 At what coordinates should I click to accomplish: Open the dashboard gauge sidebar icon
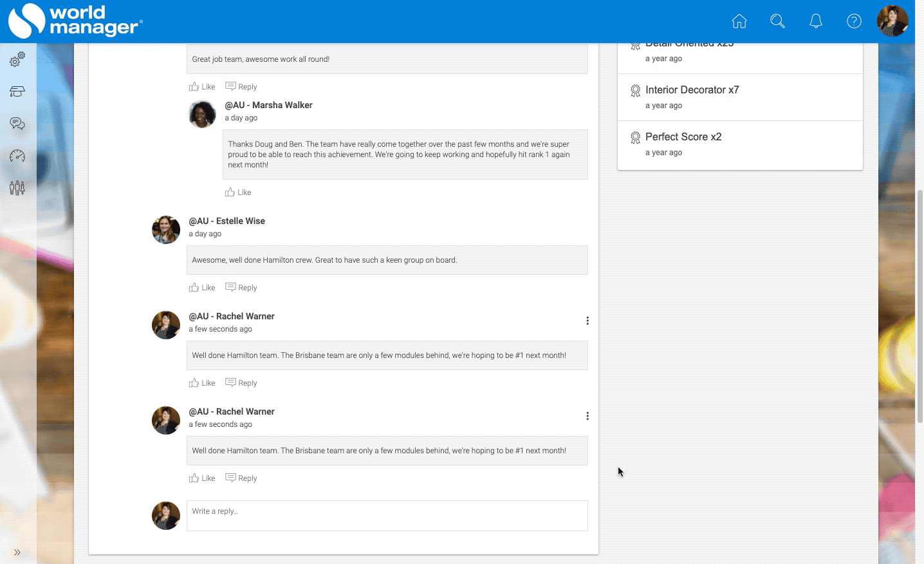click(17, 156)
